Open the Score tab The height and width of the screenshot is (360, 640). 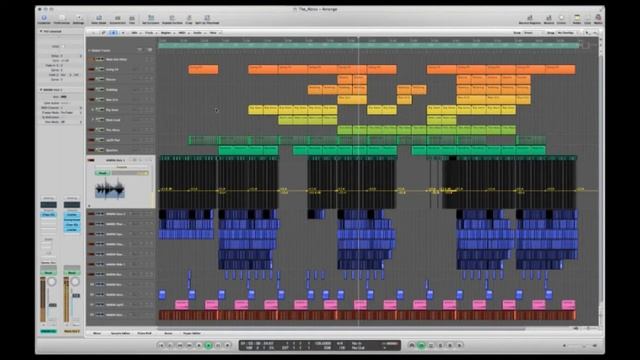pos(168,333)
